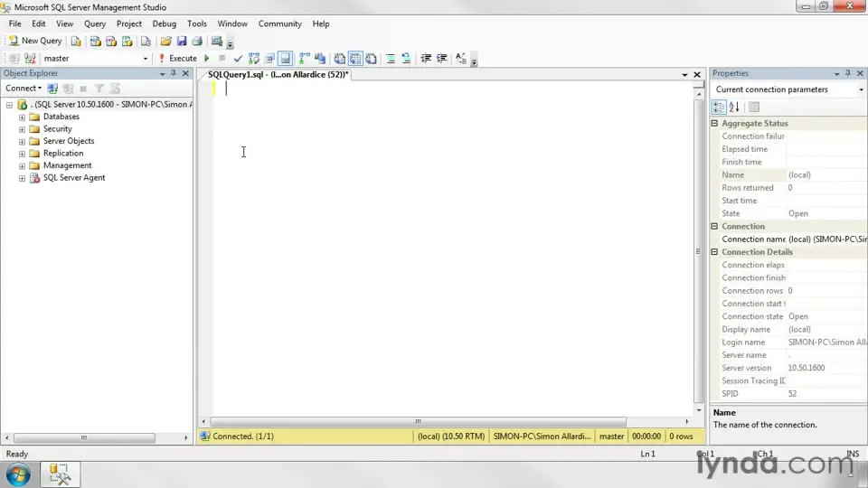Viewport: 868px width, 488px height.
Task: Uncomment the selected lines
Action: [x=406, y=58]
